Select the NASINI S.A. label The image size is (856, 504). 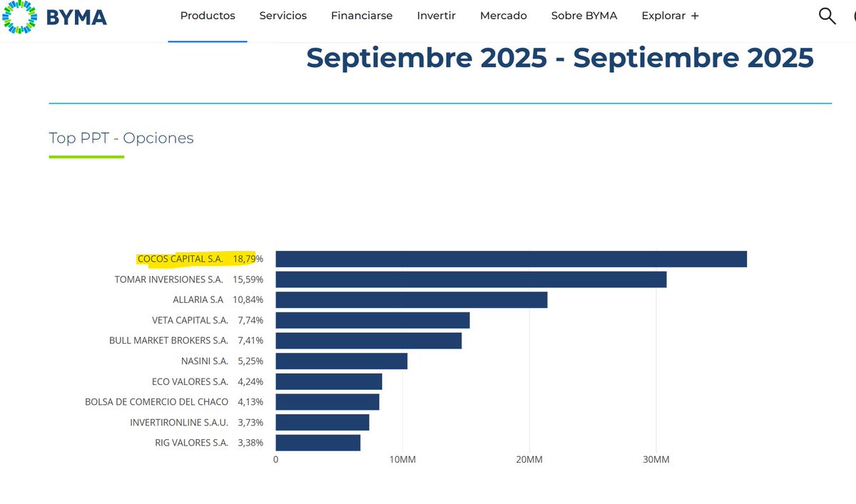click(205, 361)
